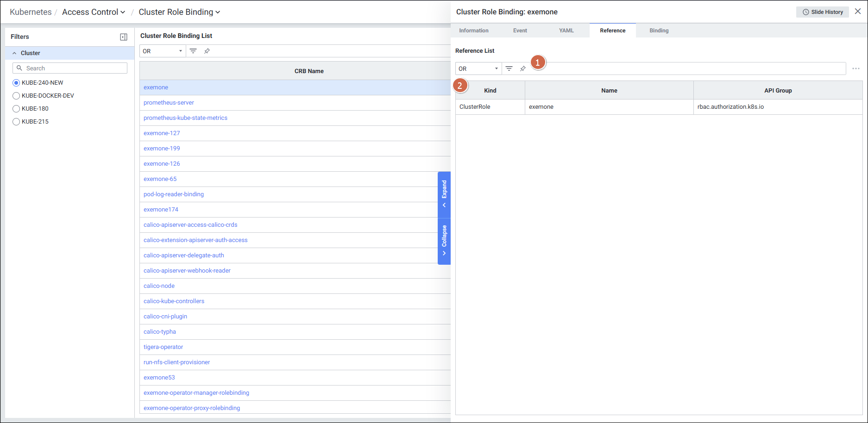Screen dimensions: 868x423
Task: Click the Slide History button
Action: pyautogui.click(x=822, y=12)
